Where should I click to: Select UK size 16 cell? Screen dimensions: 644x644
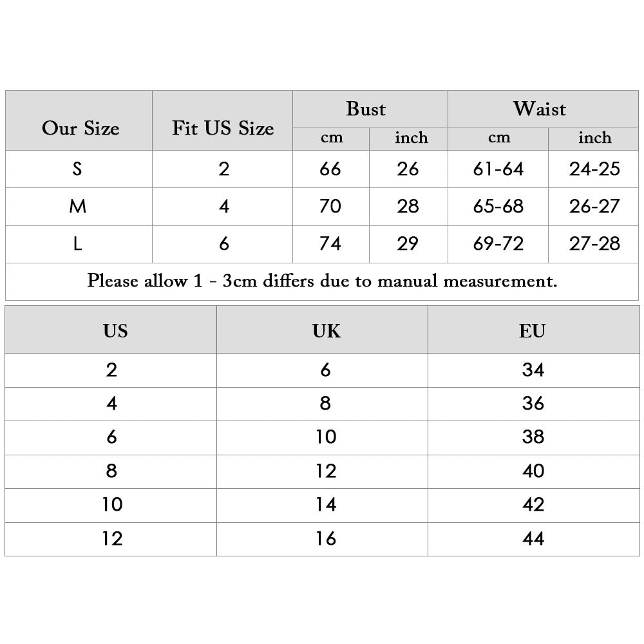tap(326, 538)
